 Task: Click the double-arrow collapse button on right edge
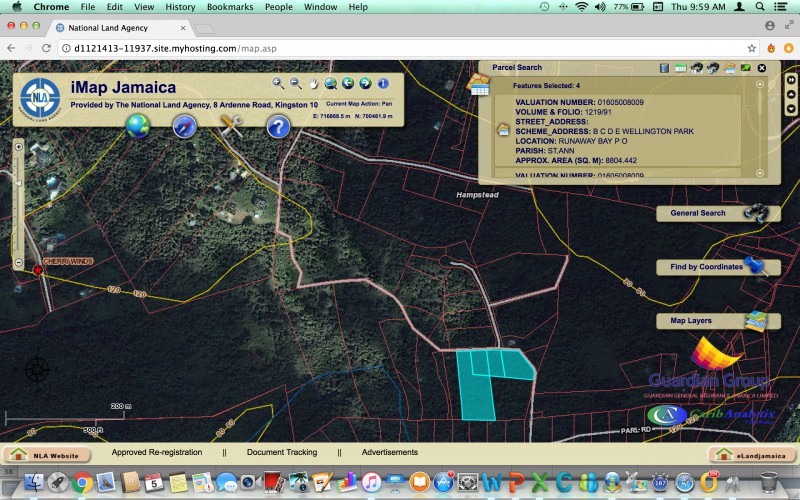coord(791,80)
